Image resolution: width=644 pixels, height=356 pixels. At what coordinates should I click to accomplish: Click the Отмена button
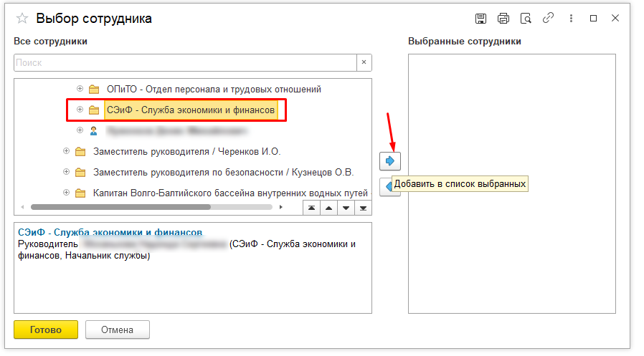(x=118, y=330)
